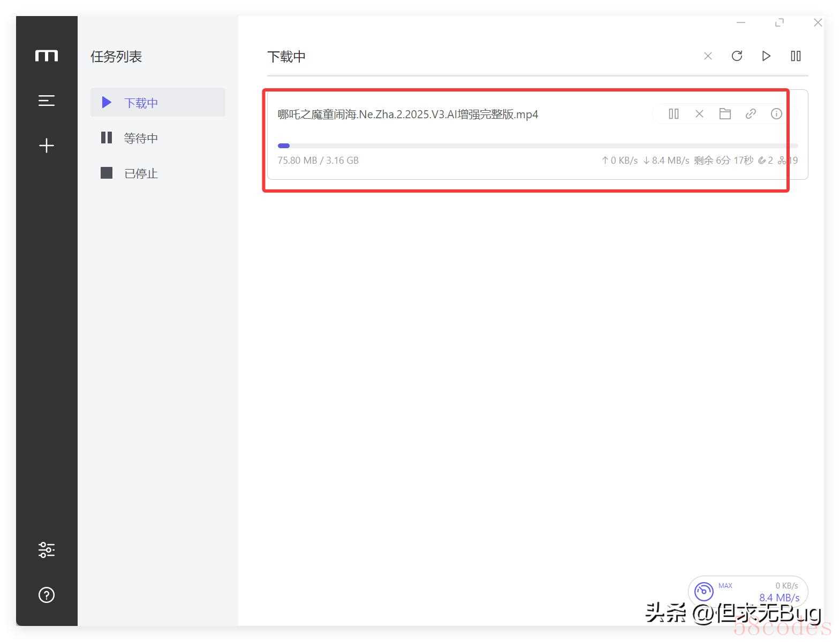Image resolution: width=840 pixels, height=642 pixels.
Task: Select the 下载中 tab
Action: (157, 102)
